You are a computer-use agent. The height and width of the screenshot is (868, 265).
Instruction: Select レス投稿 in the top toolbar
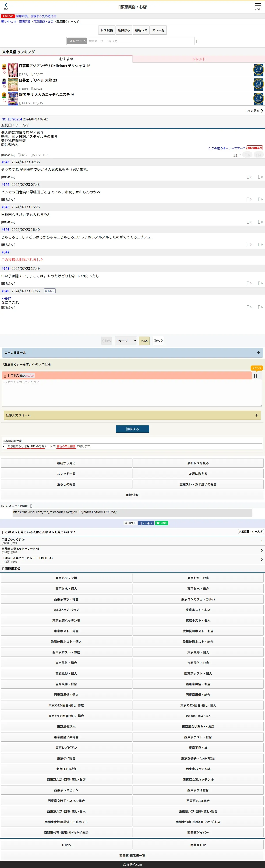107,30
